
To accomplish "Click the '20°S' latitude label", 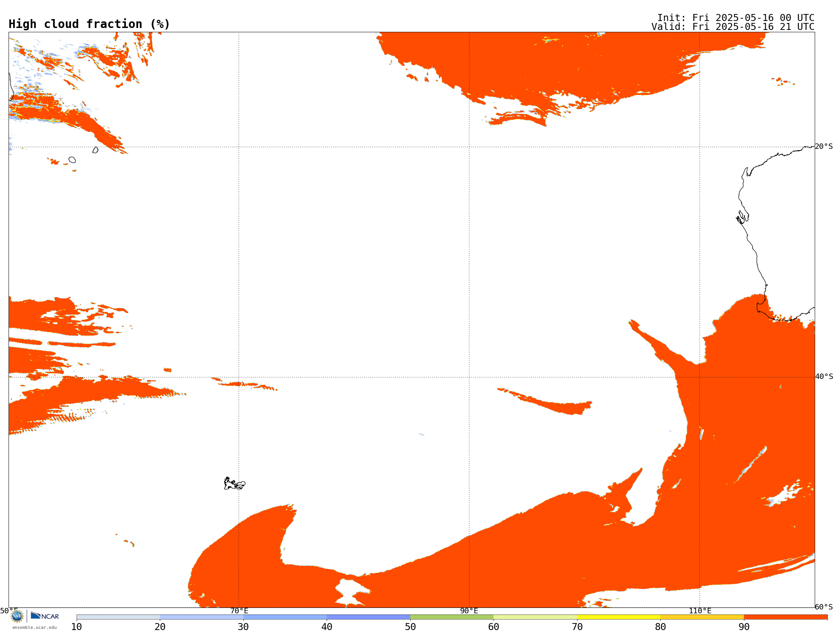I will [824, 147].
